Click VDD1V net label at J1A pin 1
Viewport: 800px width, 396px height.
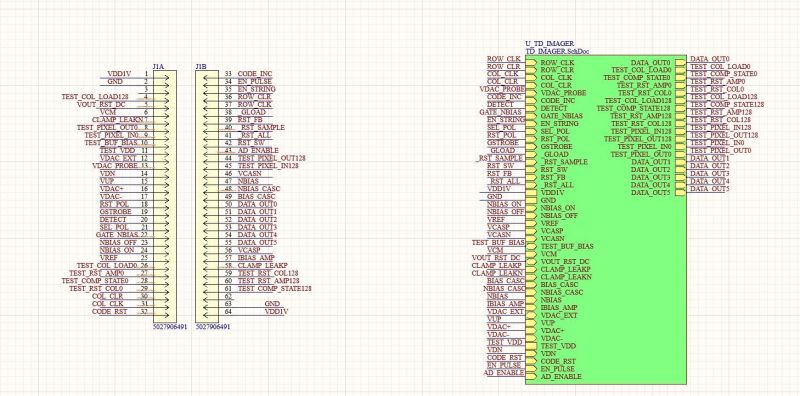tap(119, 74)
